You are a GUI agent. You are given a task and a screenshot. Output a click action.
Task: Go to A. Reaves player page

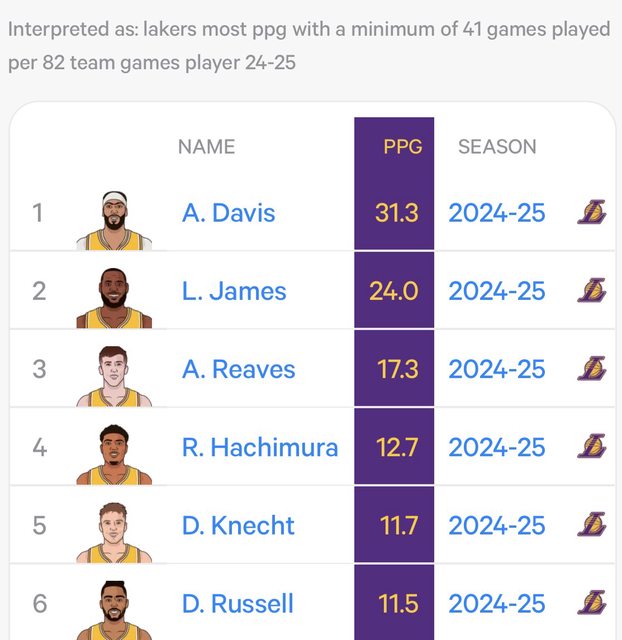click(238, 369)
